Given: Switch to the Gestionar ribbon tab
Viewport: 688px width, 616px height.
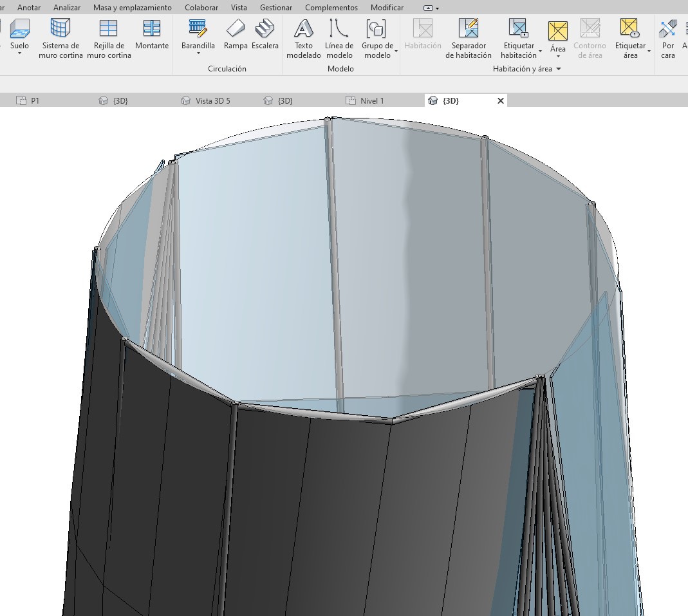Looking at the screenshot, I should point(276,8).
